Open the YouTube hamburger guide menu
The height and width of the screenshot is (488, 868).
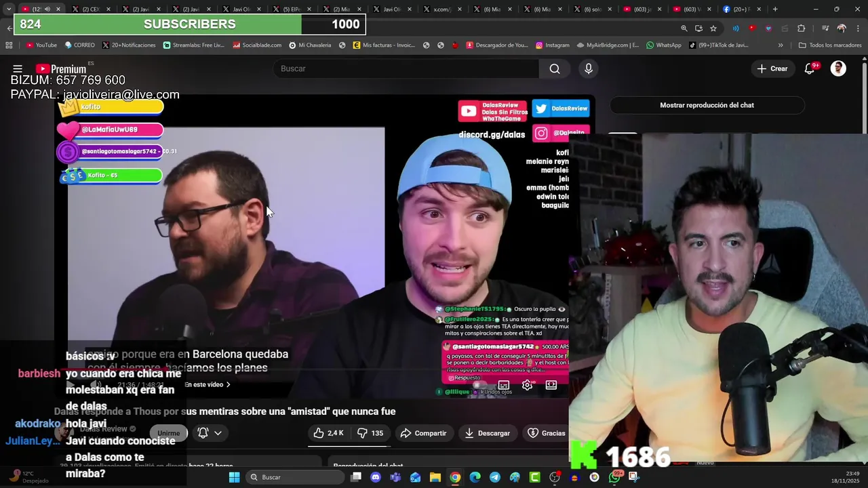coord(18,68)
